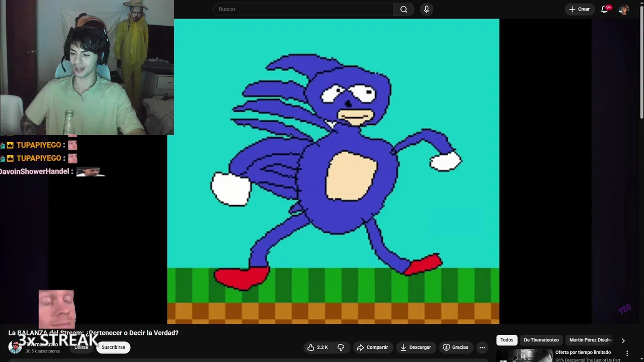Viewport: 644px width, 362px height.
Task: Select the De Themateoteo chip
Action: 541,340
